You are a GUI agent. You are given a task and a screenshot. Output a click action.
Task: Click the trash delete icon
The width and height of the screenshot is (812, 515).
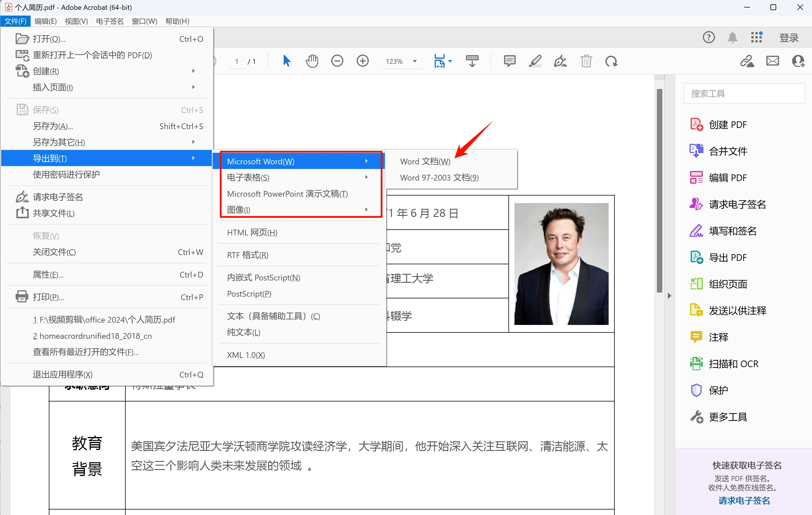tap(586, 61)
